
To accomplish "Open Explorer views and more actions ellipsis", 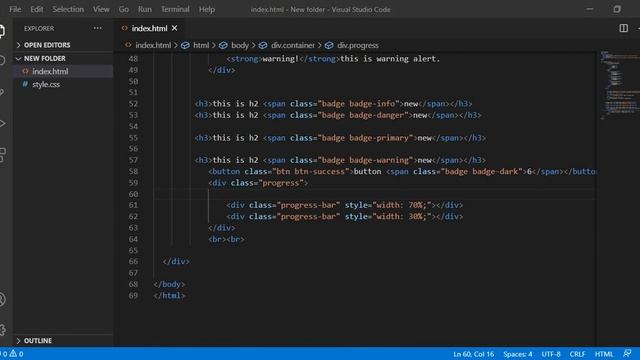I will [x=98, y=28].
